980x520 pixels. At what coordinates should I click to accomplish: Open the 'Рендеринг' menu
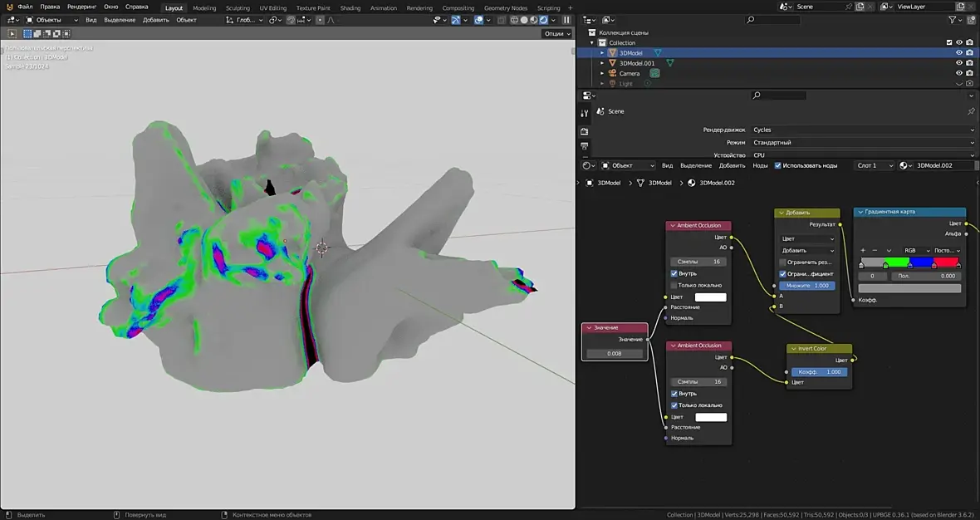[x=81, y=7]
